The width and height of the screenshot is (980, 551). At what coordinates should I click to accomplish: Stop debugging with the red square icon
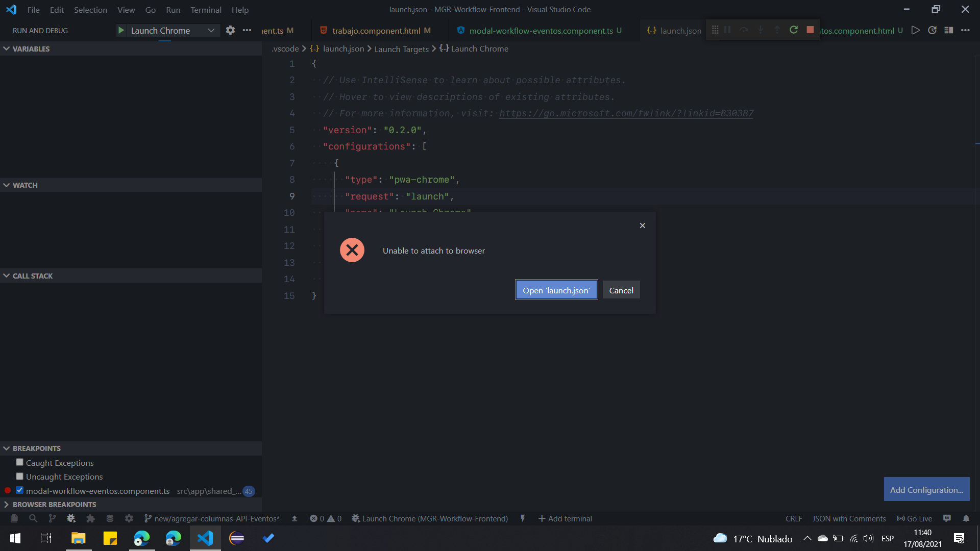pos(810,30)
